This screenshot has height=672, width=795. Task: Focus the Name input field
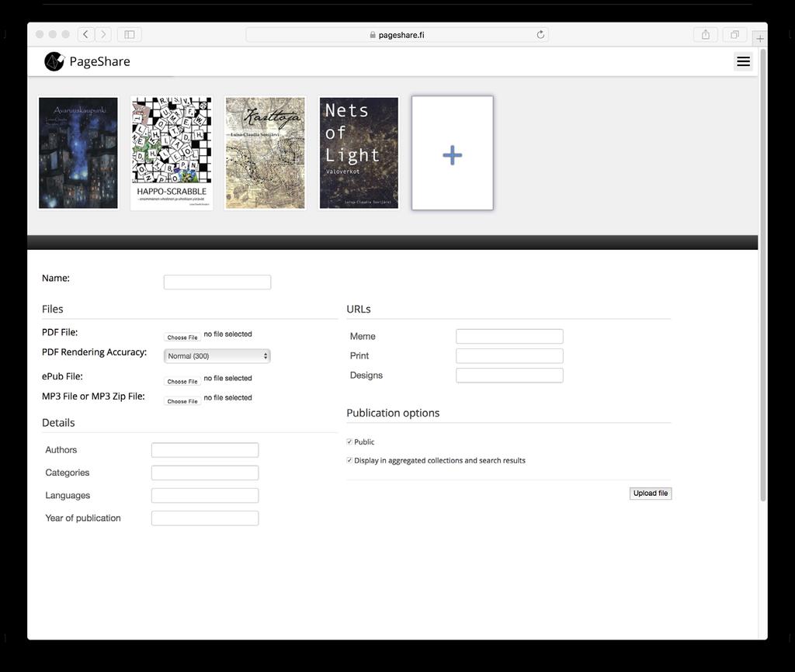(x=217, y=282)
